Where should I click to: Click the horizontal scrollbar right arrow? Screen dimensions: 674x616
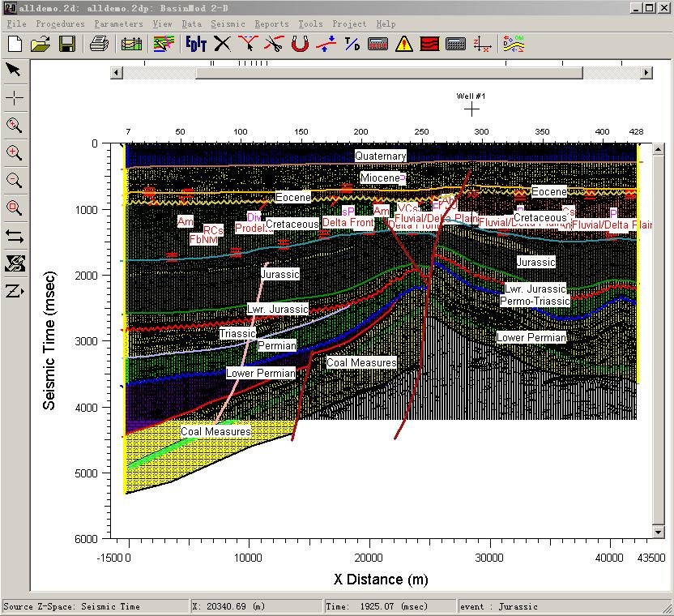[x=646, y=73]
